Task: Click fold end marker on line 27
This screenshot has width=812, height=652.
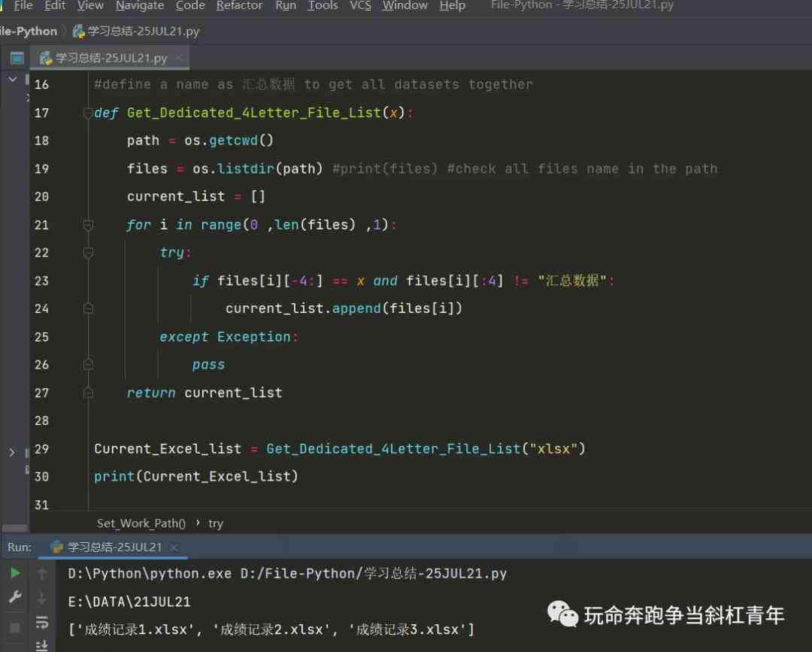Action: point(88,393)
